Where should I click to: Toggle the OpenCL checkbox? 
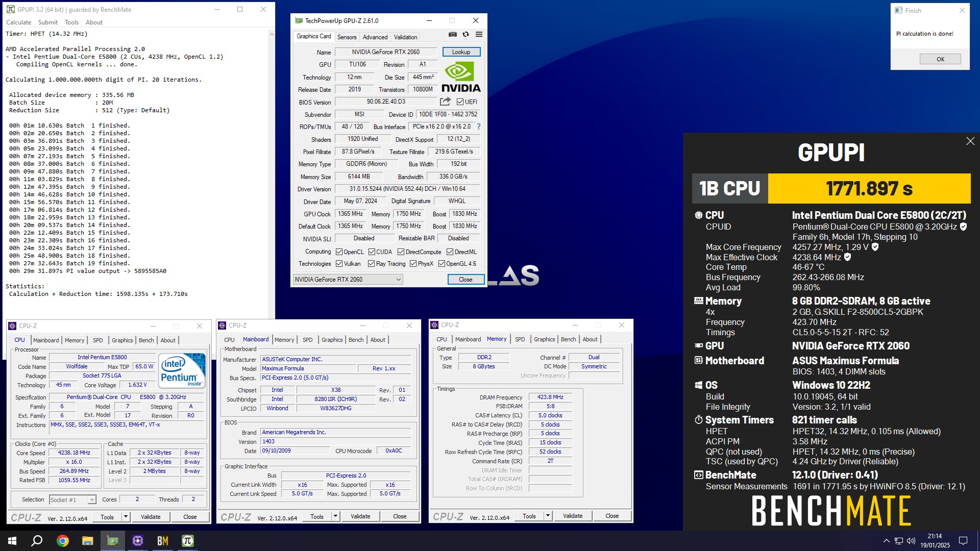(x=339, y=252)
